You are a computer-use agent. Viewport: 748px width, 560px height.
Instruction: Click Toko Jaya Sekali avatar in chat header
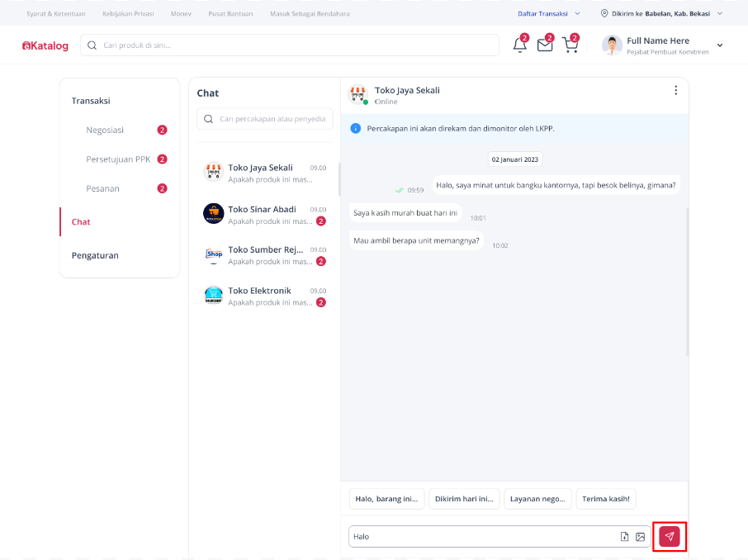point(357,94)
